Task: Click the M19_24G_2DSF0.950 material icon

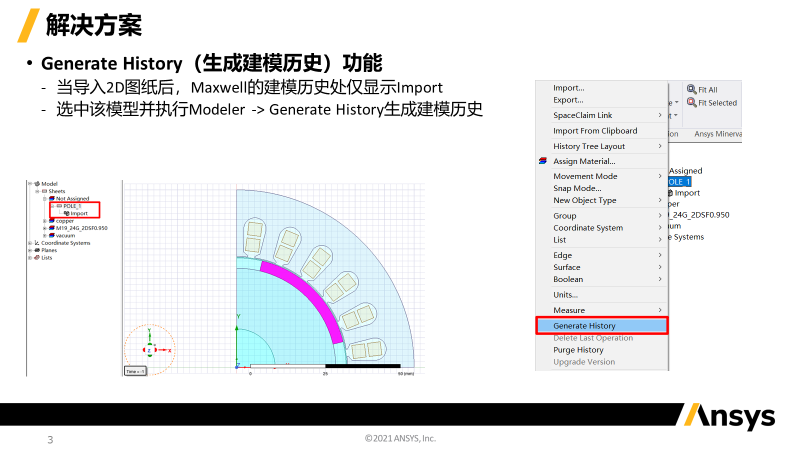Action: [x=52, y=228]
